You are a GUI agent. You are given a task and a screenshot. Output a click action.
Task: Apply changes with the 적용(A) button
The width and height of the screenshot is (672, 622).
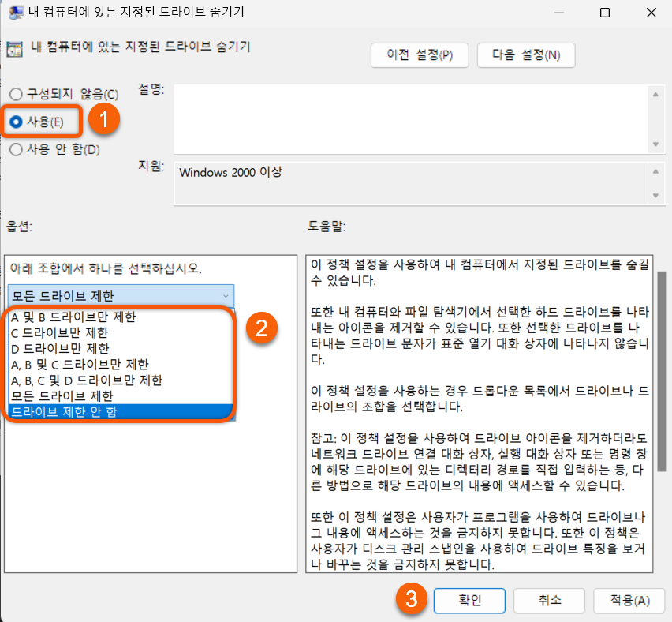[x=629, y=600]
